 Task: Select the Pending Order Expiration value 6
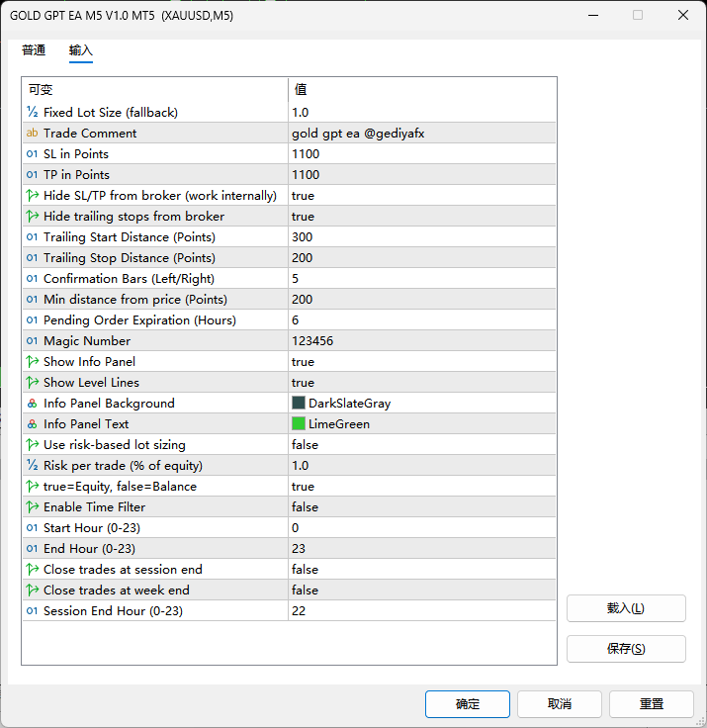pos(422,319)
